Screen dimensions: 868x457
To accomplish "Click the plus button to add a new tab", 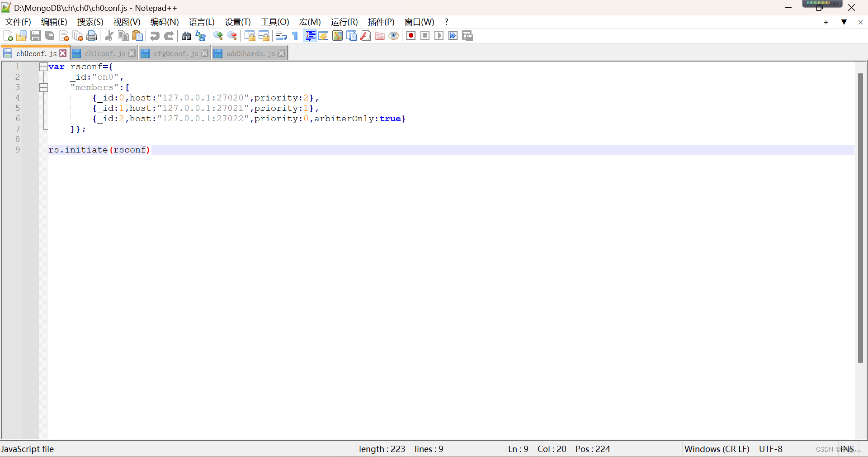I will 826,22.
